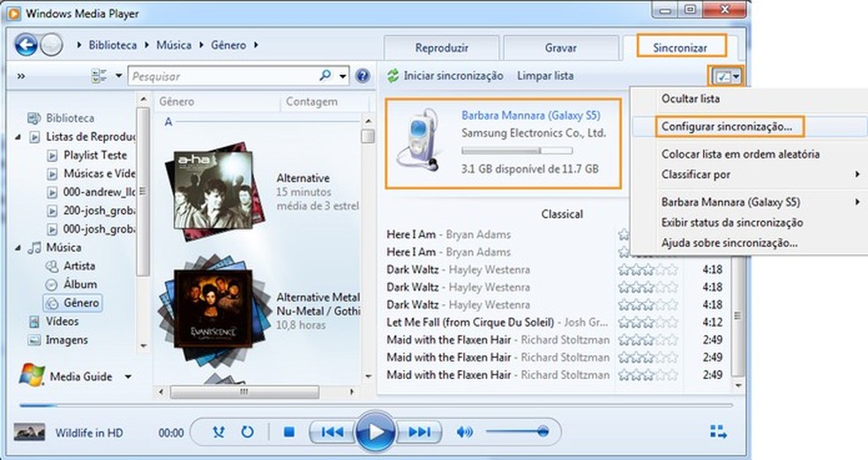868x460 pixels.
Task: Switch to the Gravar tab
Action: [560, 47]
